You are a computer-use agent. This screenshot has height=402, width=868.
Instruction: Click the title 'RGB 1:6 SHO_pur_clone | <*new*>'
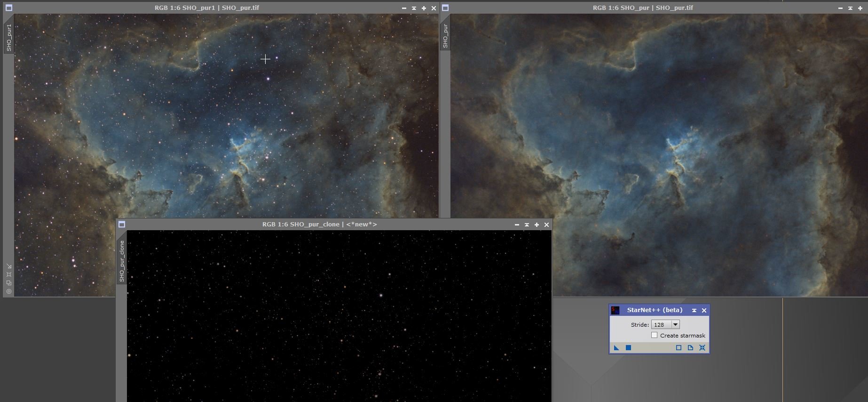coord(320,224)
